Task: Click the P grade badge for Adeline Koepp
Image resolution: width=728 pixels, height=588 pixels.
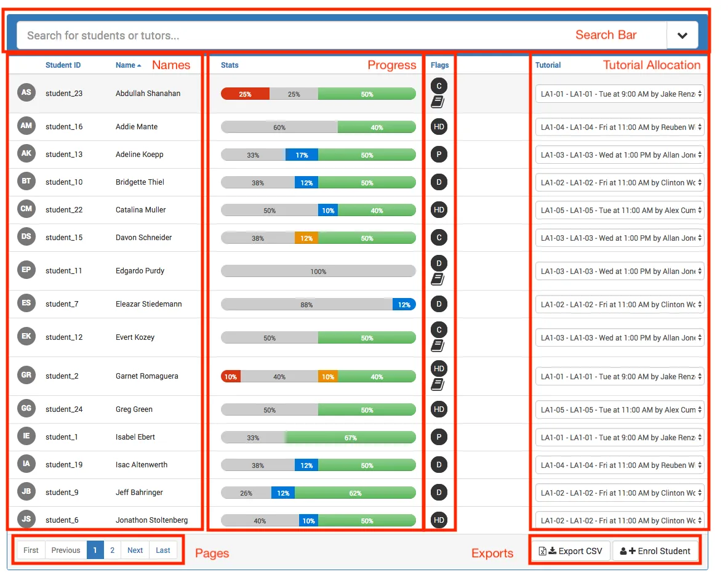Action: (439, 155)
